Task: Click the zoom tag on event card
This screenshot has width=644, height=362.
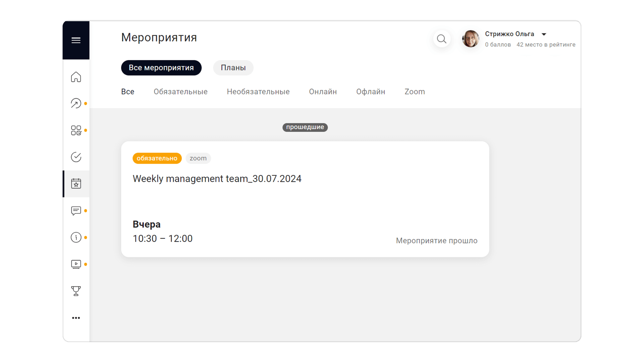Action: tap(198, 158)
